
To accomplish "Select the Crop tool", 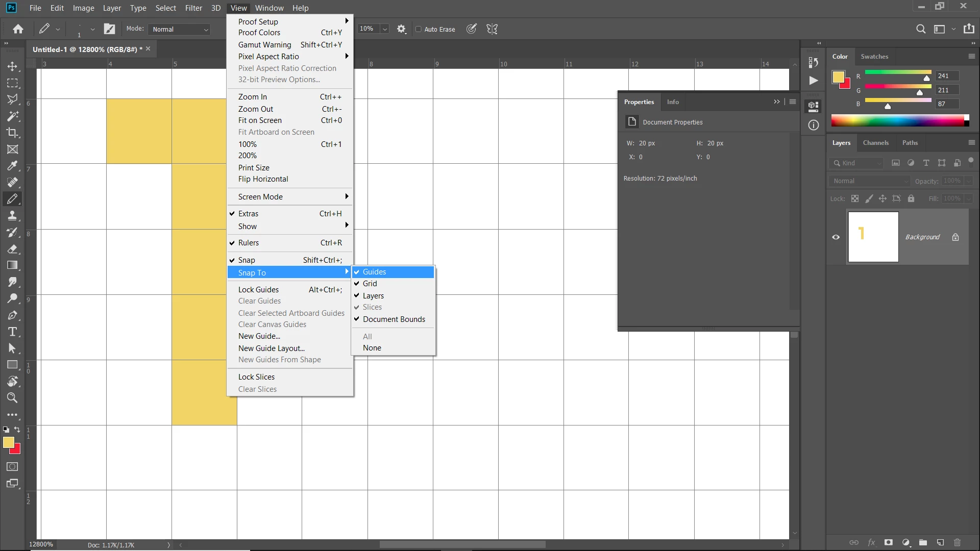I will click(12, 133).
